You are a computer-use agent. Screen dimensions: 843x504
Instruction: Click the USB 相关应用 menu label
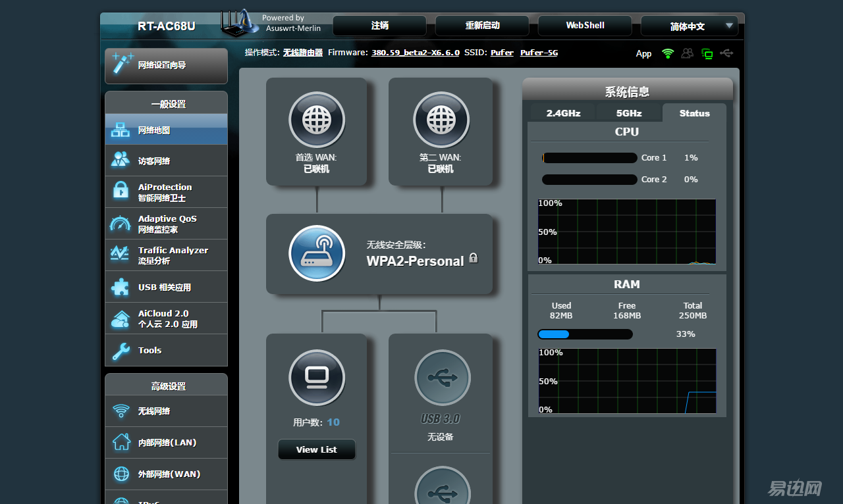tap(165, 288)
